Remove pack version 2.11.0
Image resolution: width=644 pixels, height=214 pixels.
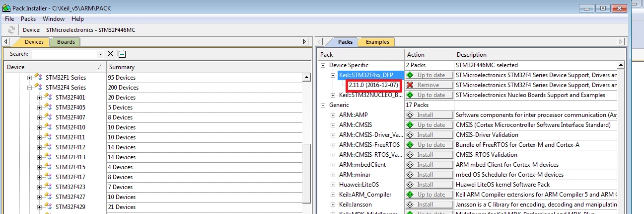point(429,85)
